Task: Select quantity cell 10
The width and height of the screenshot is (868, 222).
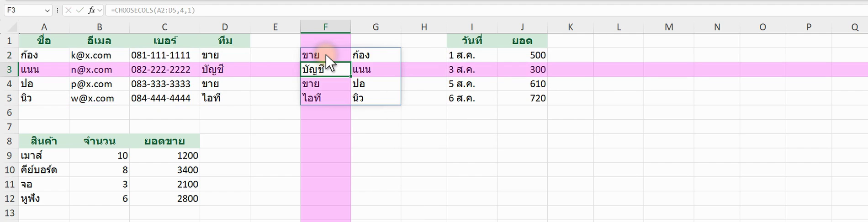Action: (99, 155)
